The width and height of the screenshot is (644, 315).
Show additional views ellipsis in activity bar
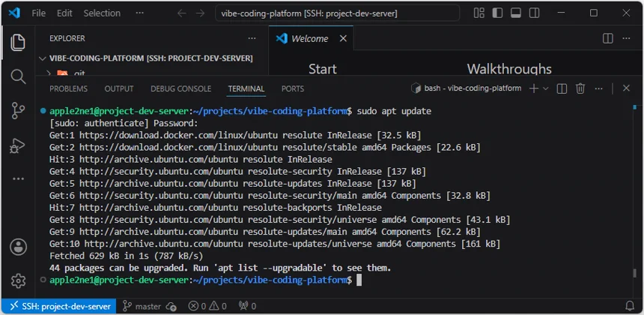18,179
